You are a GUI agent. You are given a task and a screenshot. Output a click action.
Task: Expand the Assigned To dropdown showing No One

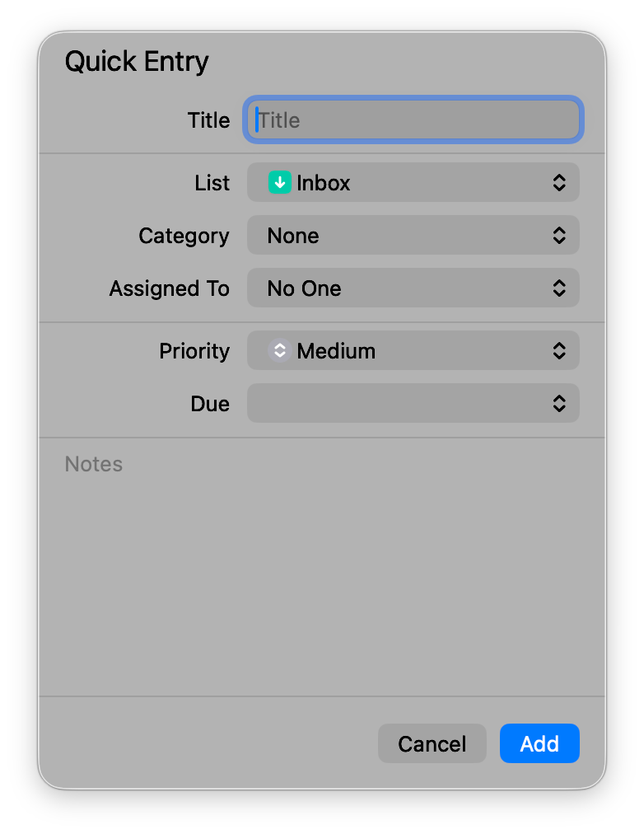click(412, 288)
